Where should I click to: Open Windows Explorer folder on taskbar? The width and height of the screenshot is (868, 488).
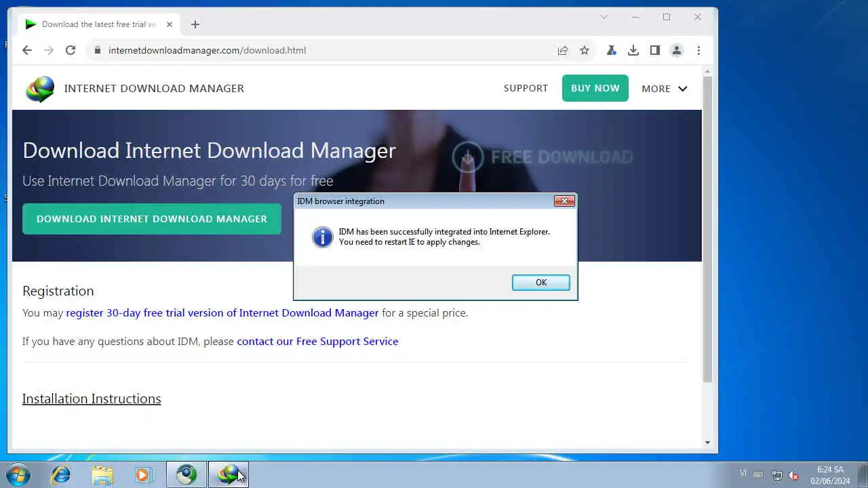click(x=102, y=474)
